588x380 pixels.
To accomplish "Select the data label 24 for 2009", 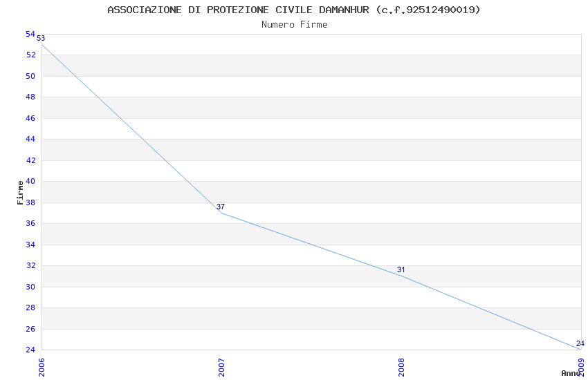I will 580,343.
